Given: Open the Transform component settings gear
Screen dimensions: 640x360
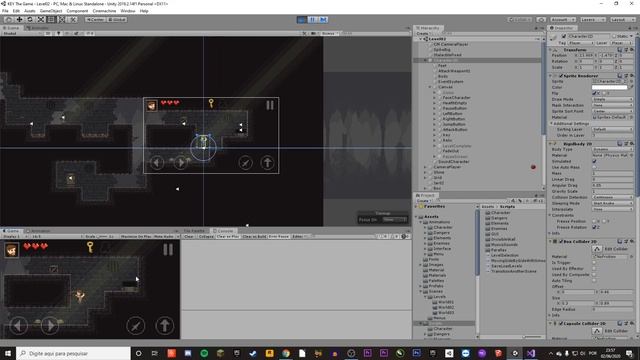Looking at the screenshot, I should tap(631, 50).
